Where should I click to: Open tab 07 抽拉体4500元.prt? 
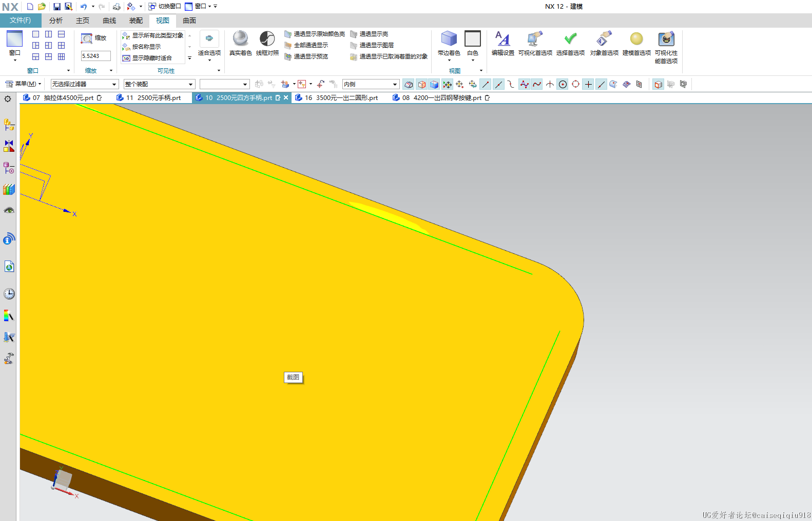(x=63, y=97)
